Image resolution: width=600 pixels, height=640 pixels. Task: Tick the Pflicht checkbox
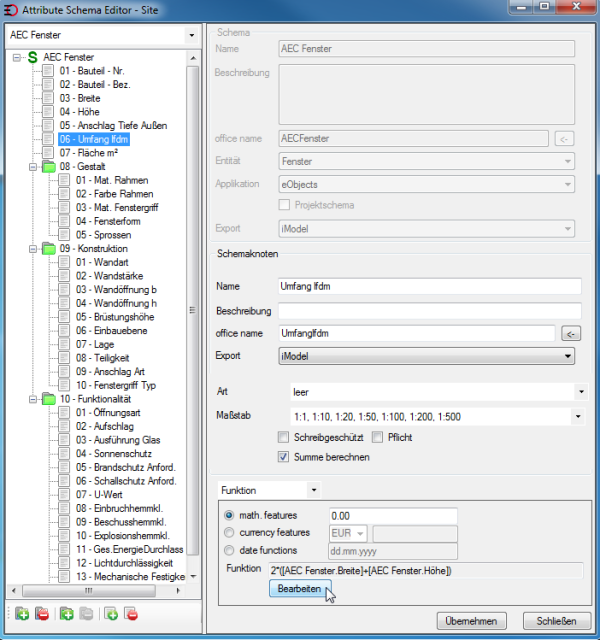pos(378,437)
